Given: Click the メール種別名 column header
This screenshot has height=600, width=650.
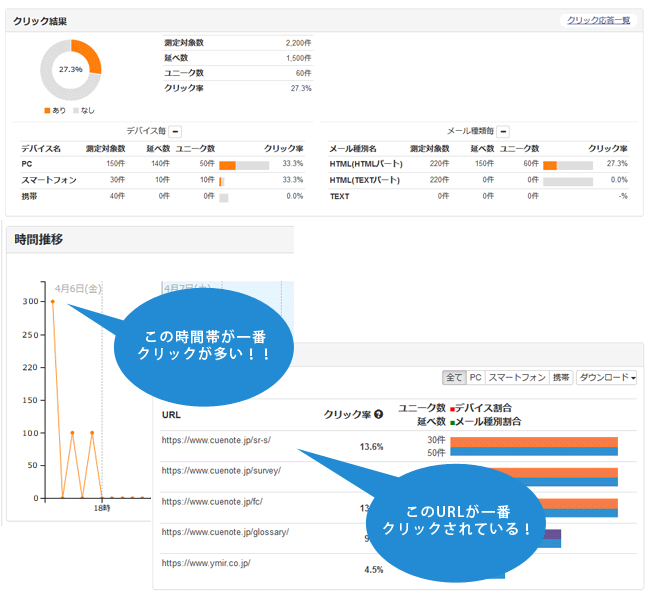Looking at the screenshot, I should (353, 148).
